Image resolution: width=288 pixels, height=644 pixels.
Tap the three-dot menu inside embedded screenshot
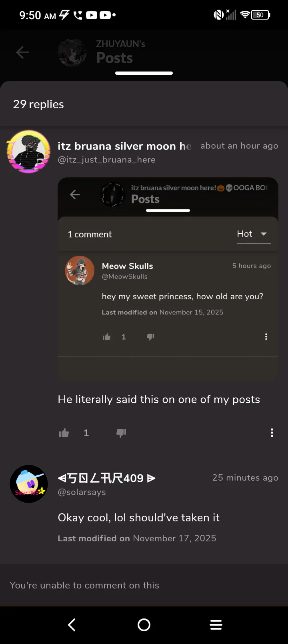point(266,337)
